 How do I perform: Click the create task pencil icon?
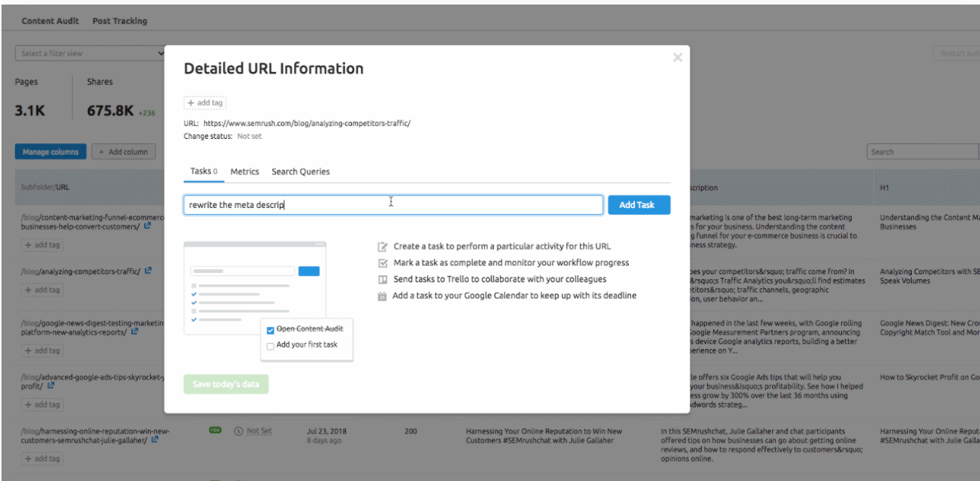382,247
